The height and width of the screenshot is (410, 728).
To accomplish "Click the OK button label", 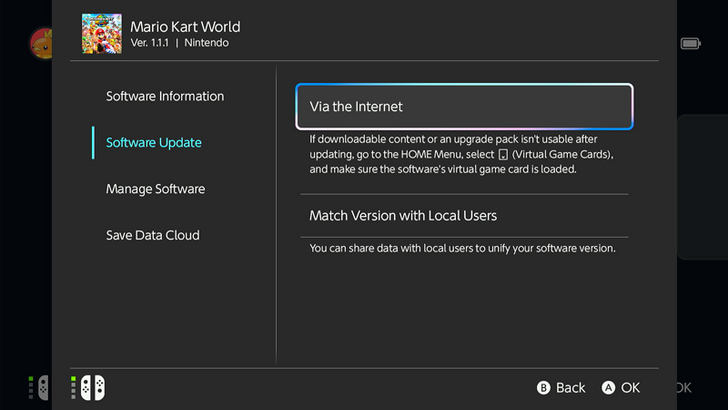I will (x=630, y=388).
